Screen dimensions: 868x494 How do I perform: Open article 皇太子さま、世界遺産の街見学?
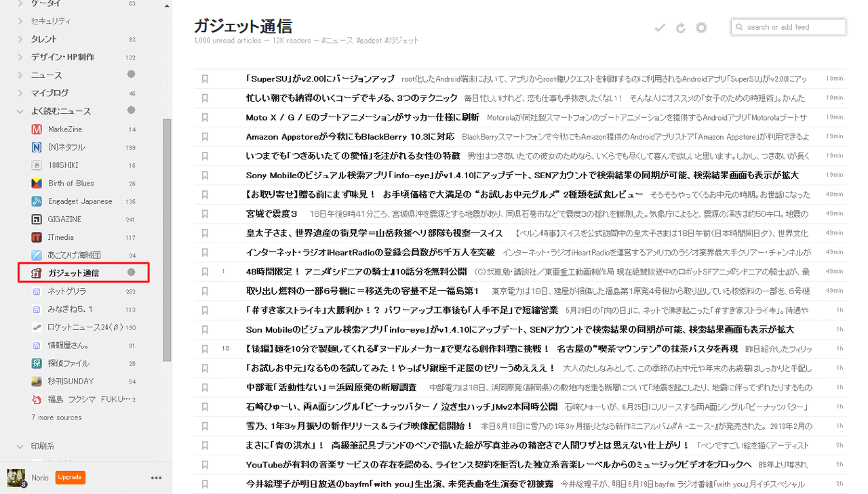pyautogui.click(x=374, y=233)
